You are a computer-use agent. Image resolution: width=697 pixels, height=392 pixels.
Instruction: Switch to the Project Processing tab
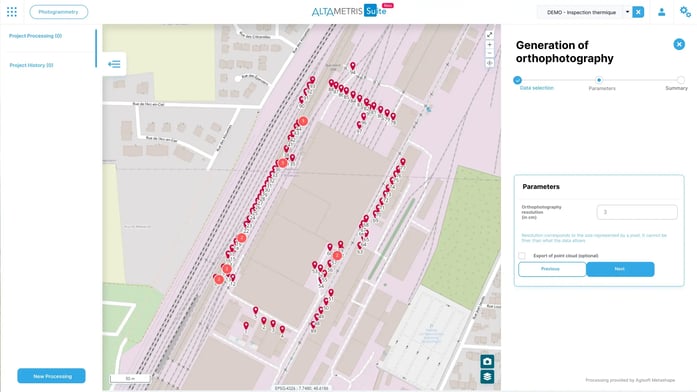click(36, 36)
